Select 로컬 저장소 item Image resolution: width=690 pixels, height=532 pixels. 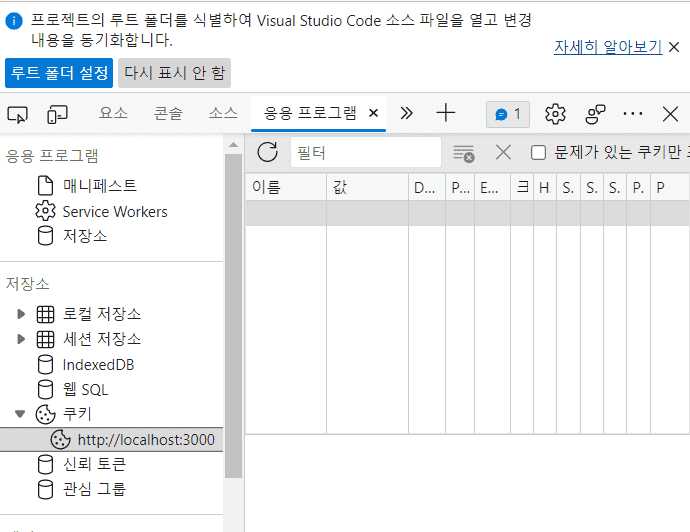coord(102,314)
